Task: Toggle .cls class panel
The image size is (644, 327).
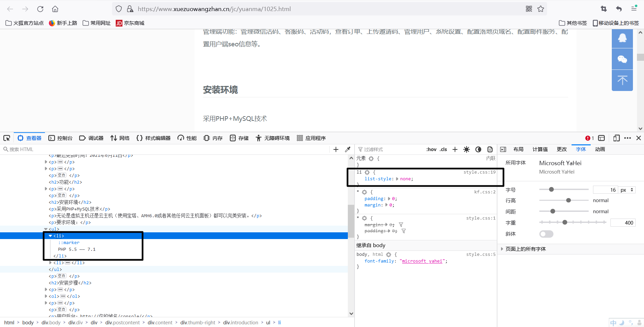Action: (x=443, y=149)
